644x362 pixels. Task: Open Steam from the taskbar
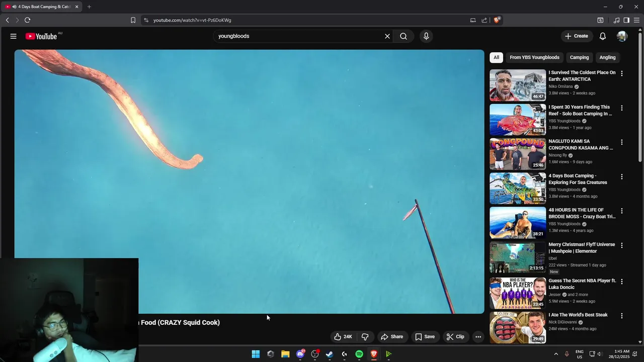point(330,354)
